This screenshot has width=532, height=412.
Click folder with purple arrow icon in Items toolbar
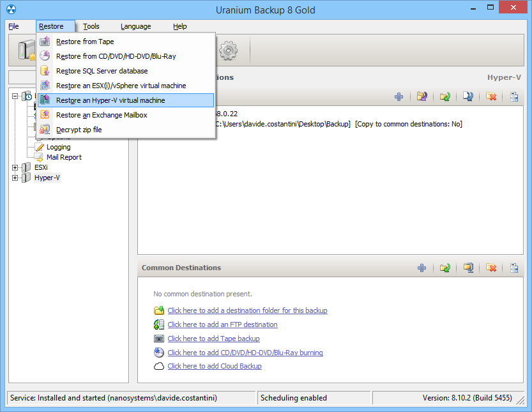(422, 96)
